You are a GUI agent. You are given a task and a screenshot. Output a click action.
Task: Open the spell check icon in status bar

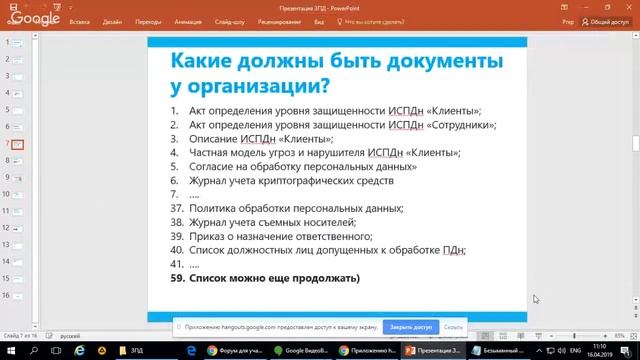click(49, 336)
